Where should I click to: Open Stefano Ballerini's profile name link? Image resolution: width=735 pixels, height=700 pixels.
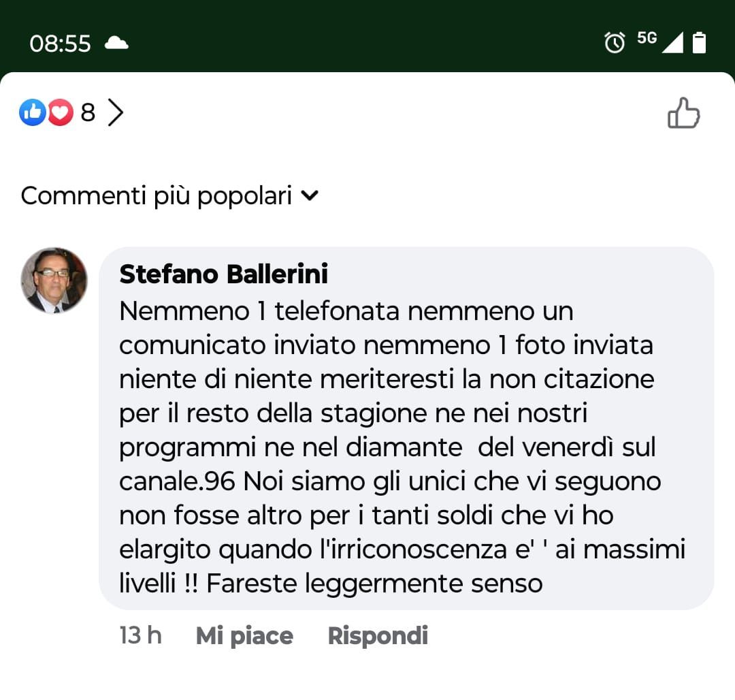pyautogui.click(x=223, y=274)
